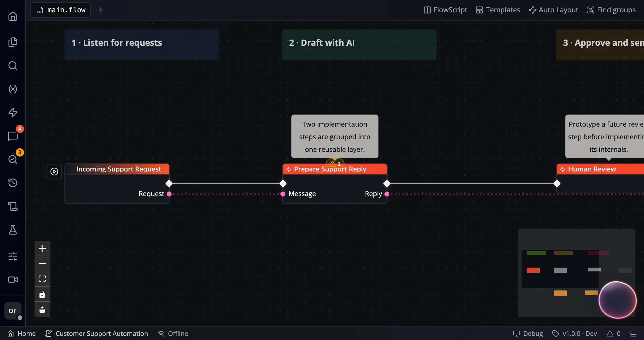
Task: Open Templates in the top toolbar
Action: (498, 10)
